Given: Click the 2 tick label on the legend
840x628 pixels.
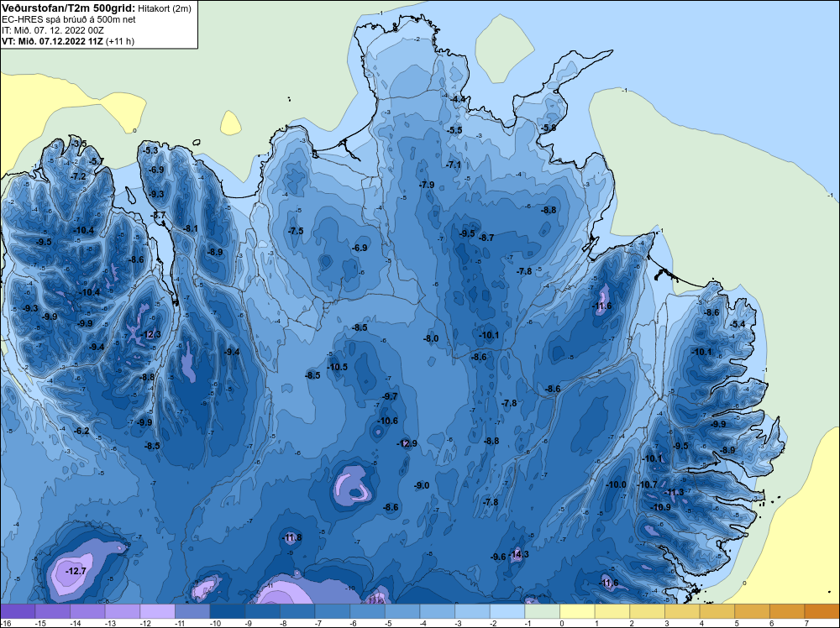Looking at the screenshot, I should [633, 624].
